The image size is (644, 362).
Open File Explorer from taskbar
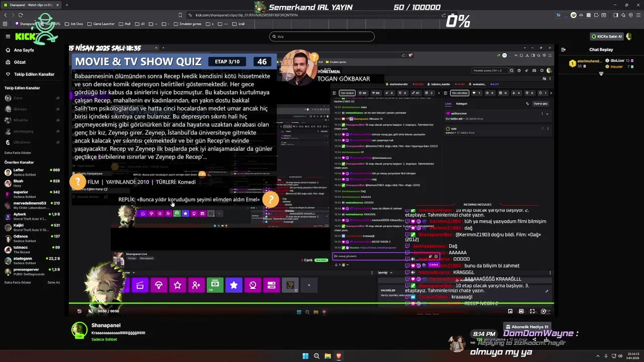(x=328, y=356)
